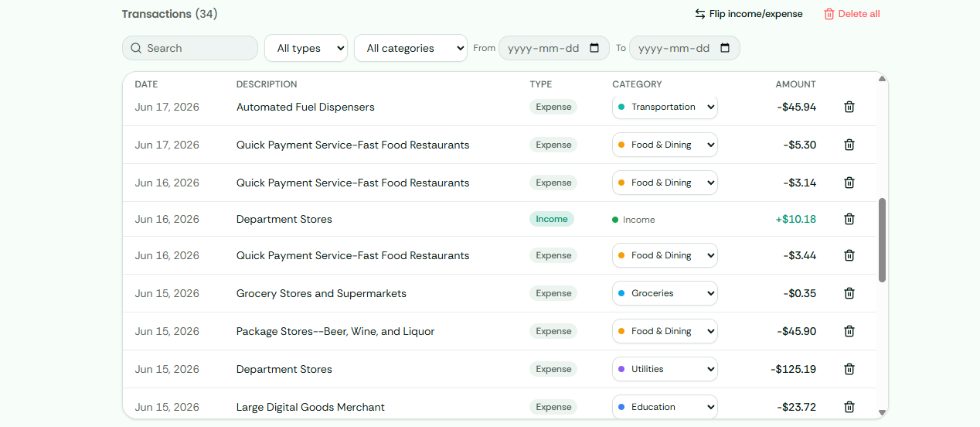Open calendar picker for the To date

725,48
